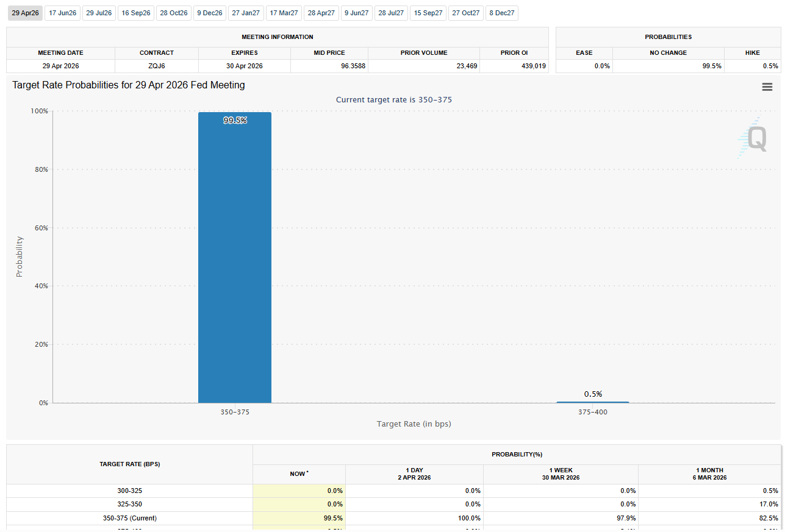Select the 28 Oct26 meeting tab
The image size is (785, 532).
coord(173,13)
